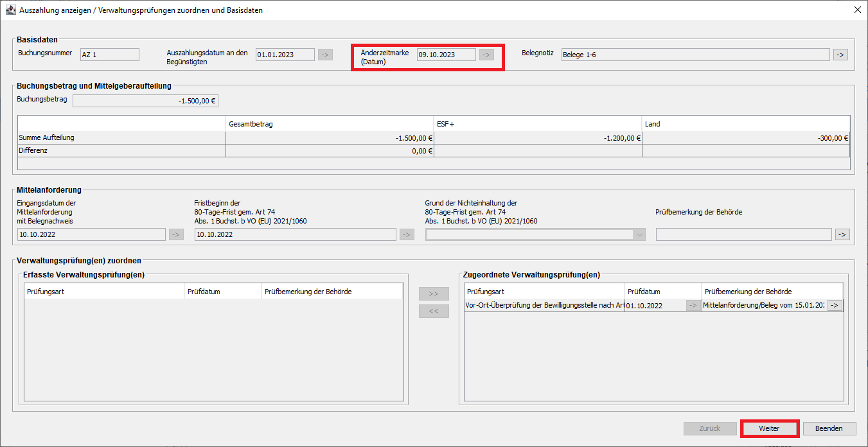The image size is (868, 447).
Task: Close the Auszahlung anzeigen window
Action: 857,10
